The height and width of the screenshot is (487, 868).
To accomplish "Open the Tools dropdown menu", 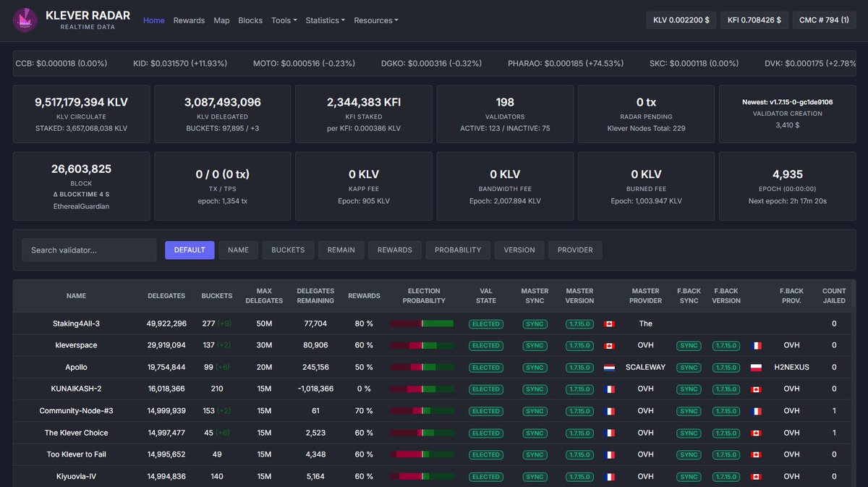I will pyautogui.click(x=284, y=20).
